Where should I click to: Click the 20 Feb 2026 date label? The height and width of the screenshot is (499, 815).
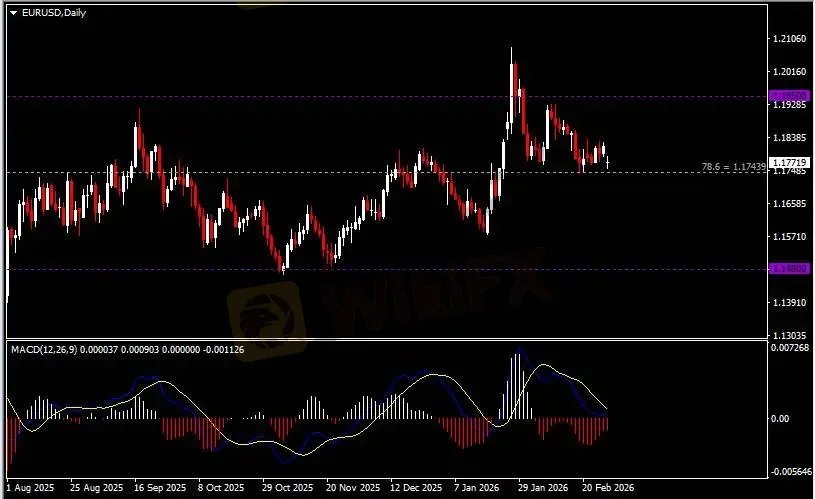[608, 488]
